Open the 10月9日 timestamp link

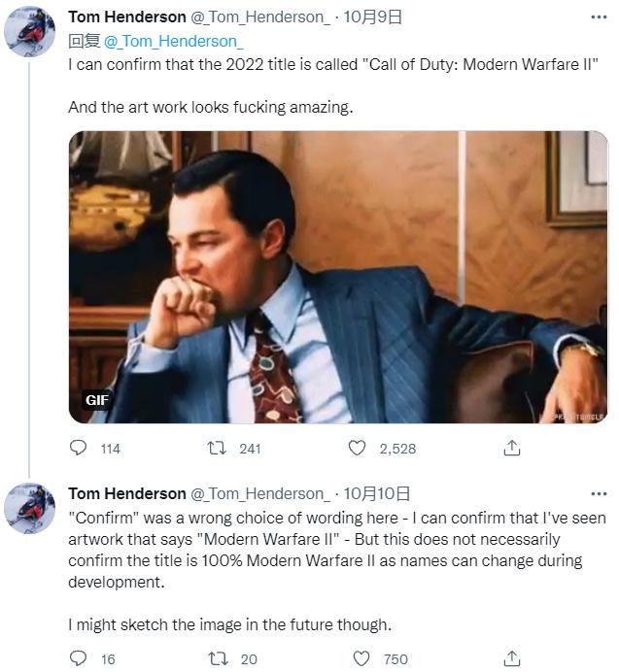376,17
